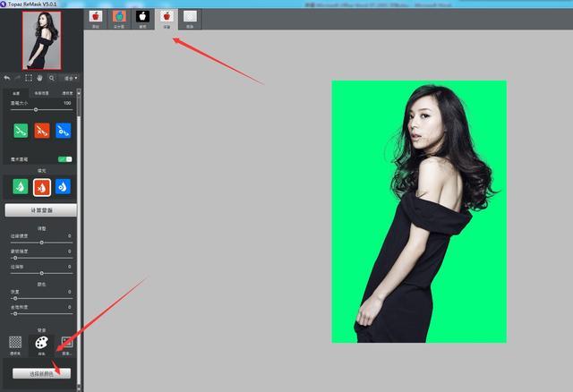
Task: Toggle the magic brush switch
Action: pos(65,159)
